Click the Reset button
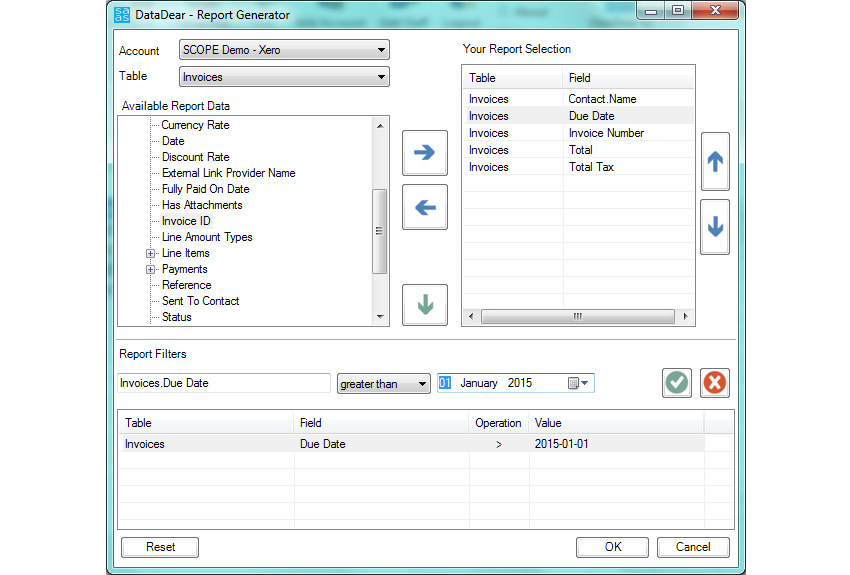 (160, 547)
